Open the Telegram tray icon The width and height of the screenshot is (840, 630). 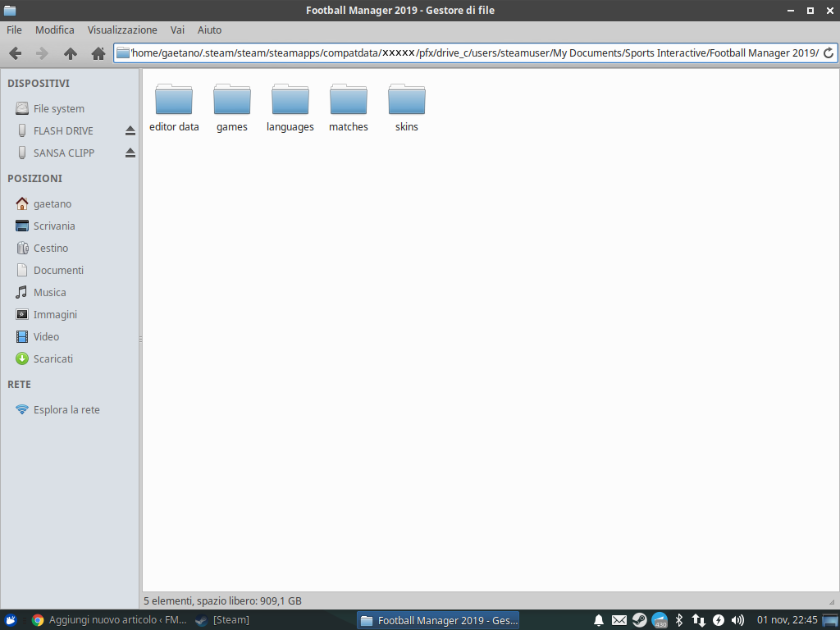[x=660, y=620]
